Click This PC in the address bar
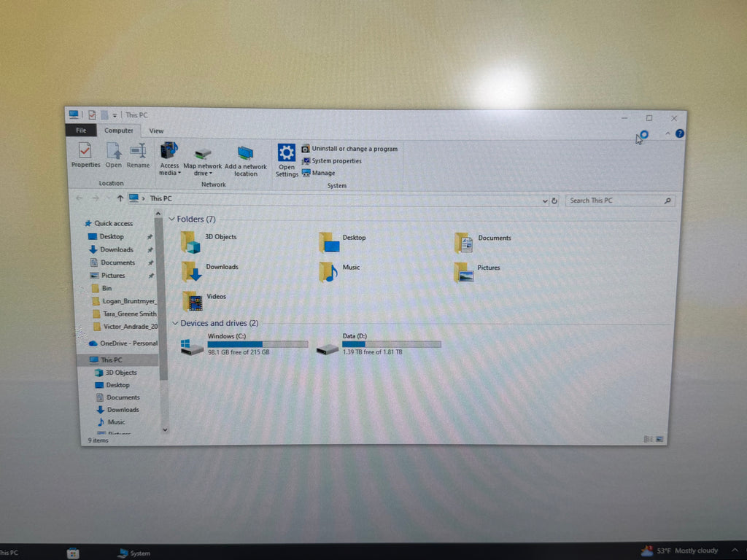 (160, 198)
